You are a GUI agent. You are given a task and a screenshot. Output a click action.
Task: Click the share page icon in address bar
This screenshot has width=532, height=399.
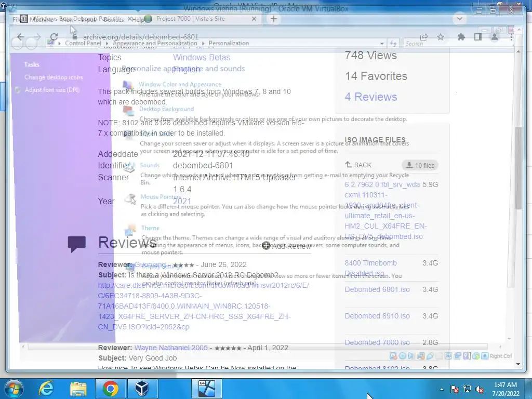click(x=424, y=37)
